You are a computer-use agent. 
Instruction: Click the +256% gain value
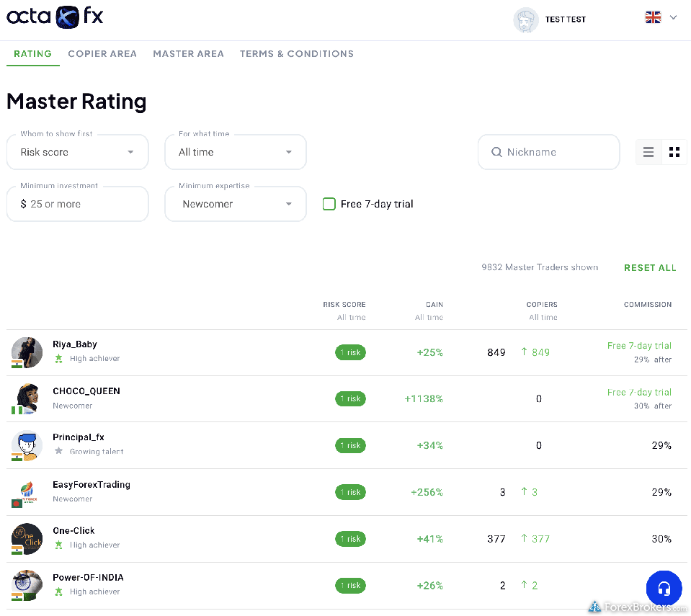427,492
